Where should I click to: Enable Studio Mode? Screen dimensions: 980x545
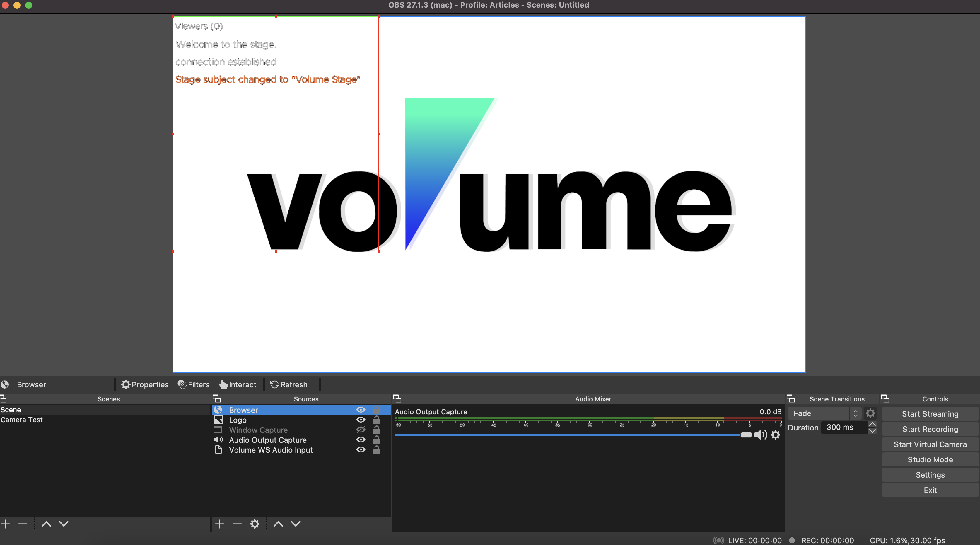930,459
